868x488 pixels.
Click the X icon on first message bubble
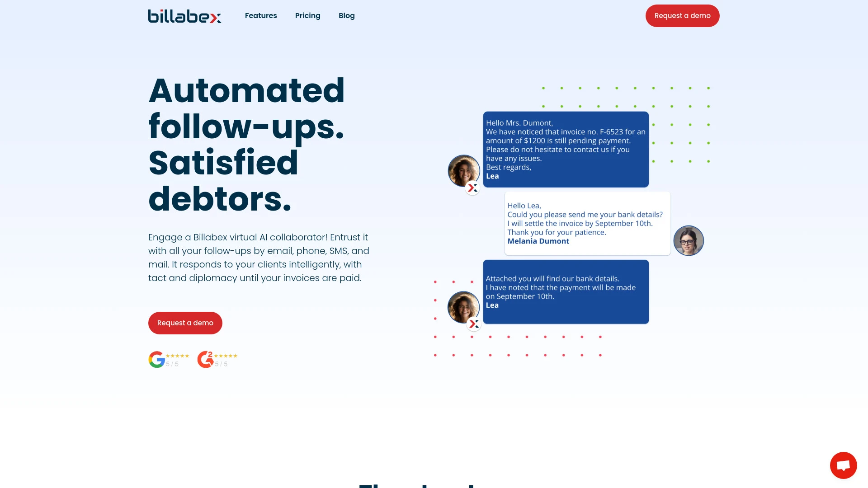point(474,188)
